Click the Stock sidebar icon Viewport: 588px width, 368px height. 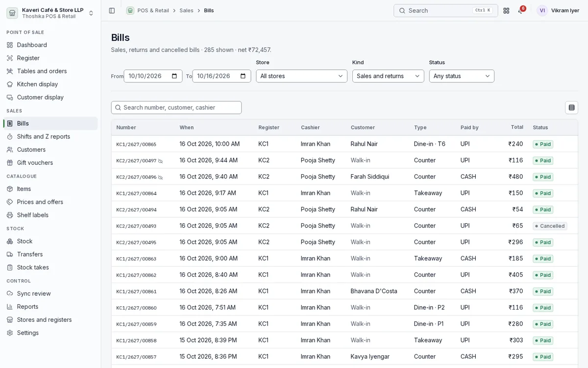10,241
